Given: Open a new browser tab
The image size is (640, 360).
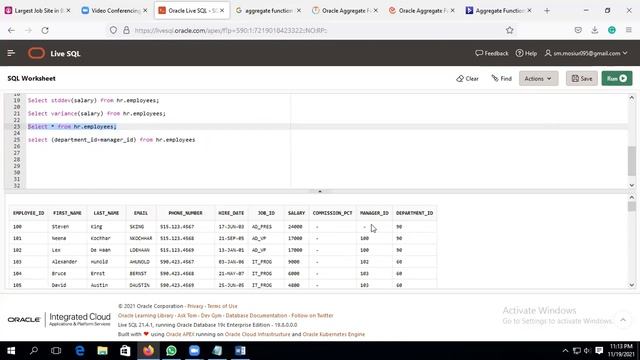Looking at the screenshot, I should click(x=547, y=11).
